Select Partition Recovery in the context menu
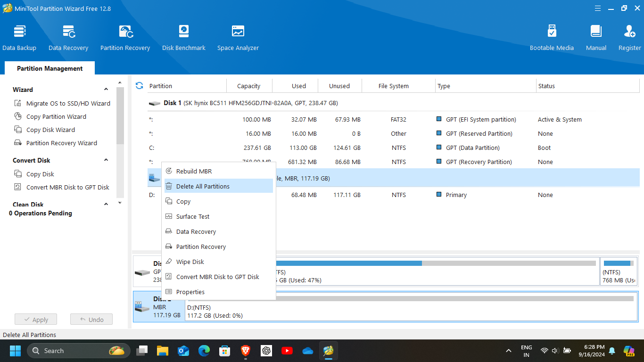This screenshot has width=644, height=362. [219, 247]
